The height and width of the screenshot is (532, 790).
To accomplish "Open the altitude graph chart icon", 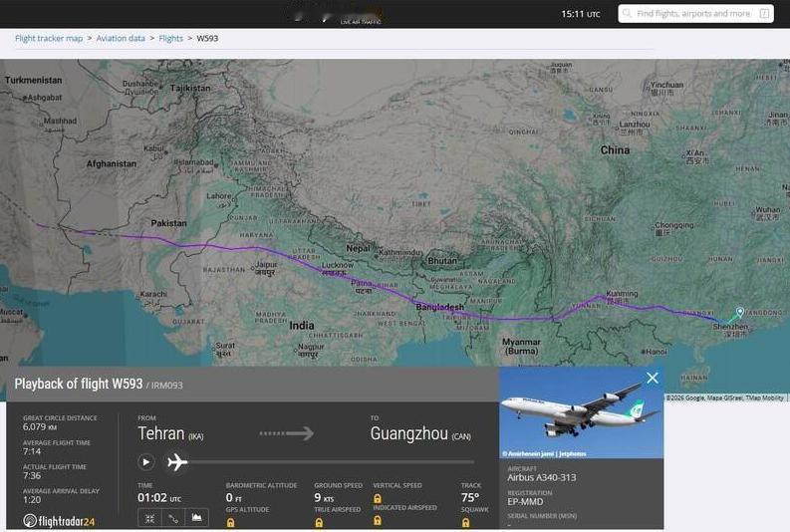I will [x=197, y=518].
